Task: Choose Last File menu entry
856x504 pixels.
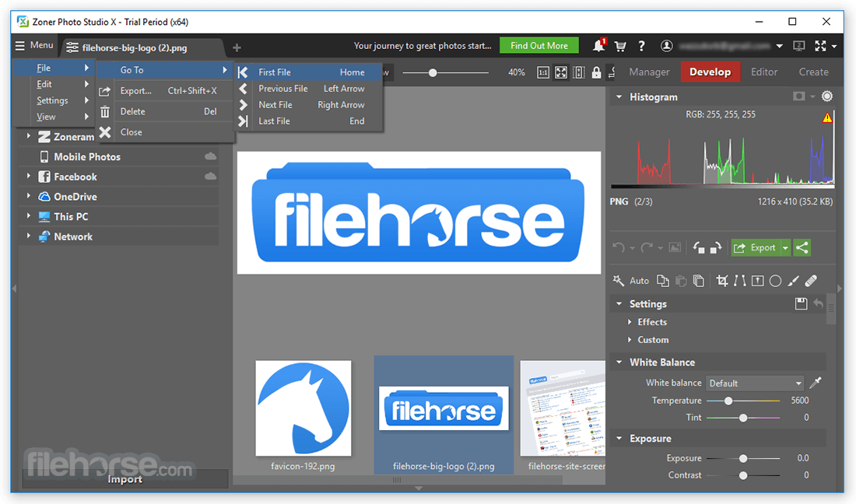Action: click(x=309, y=121)
